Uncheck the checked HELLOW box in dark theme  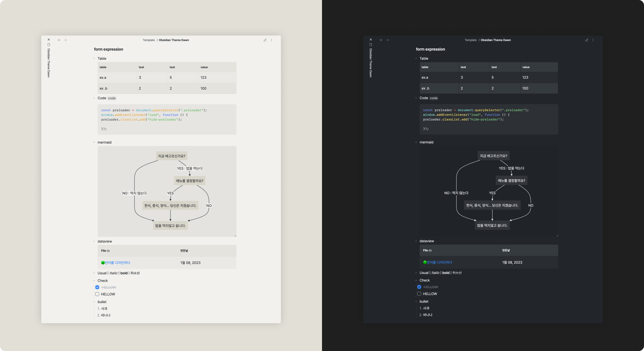tap(419, 287)
